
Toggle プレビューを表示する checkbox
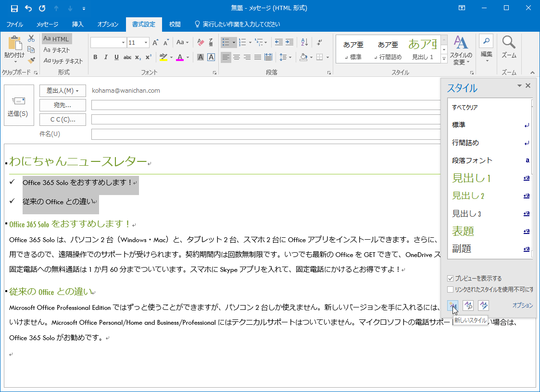450,279
